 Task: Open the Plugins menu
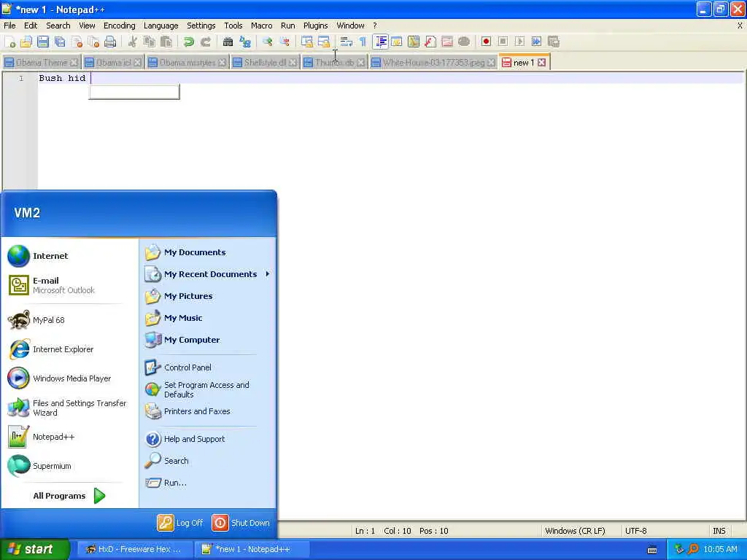click(x=315, y=26)
